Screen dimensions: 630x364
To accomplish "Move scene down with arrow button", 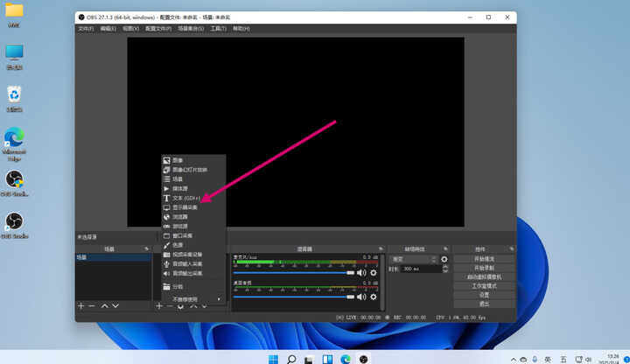I will point(115,306).
